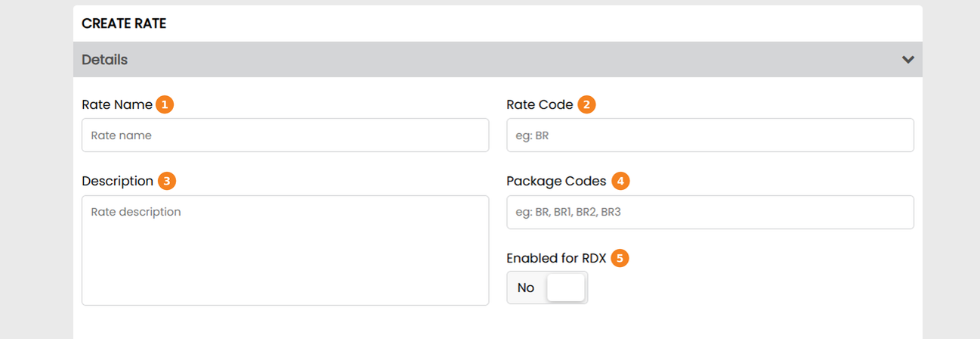Focus the Rate name text field

tap(285, 135)
